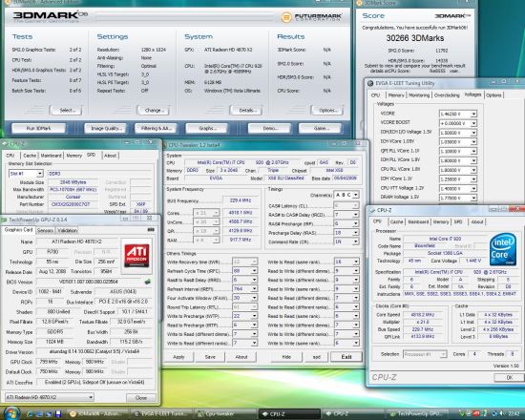This screenshot has height=420, width=525.
Task: Open the Refresh Cycle Time dropdown
Action: [x=254, y=271]
